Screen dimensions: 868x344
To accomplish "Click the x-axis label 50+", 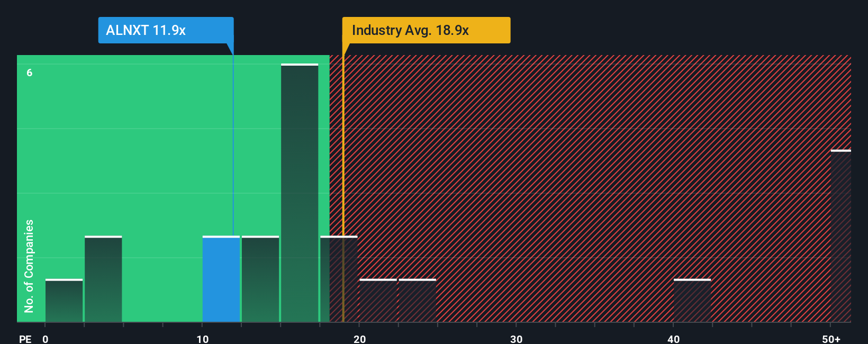I will pos(831,339).
